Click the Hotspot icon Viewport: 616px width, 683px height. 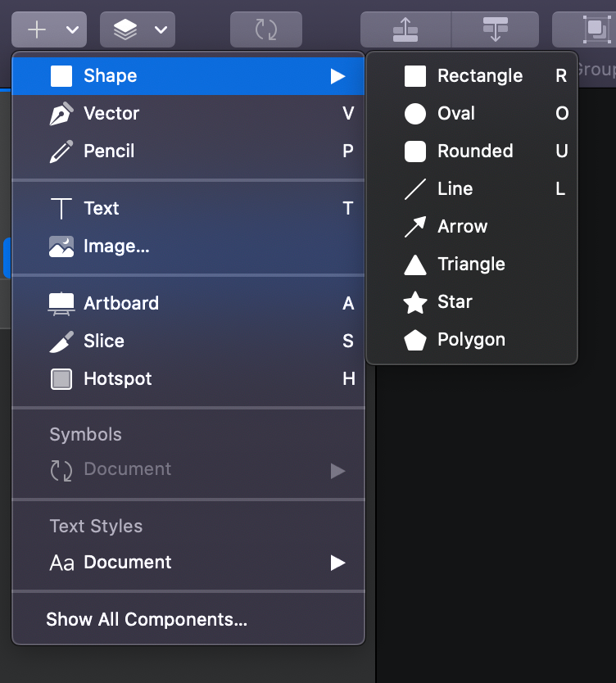(x=61, y=379)
